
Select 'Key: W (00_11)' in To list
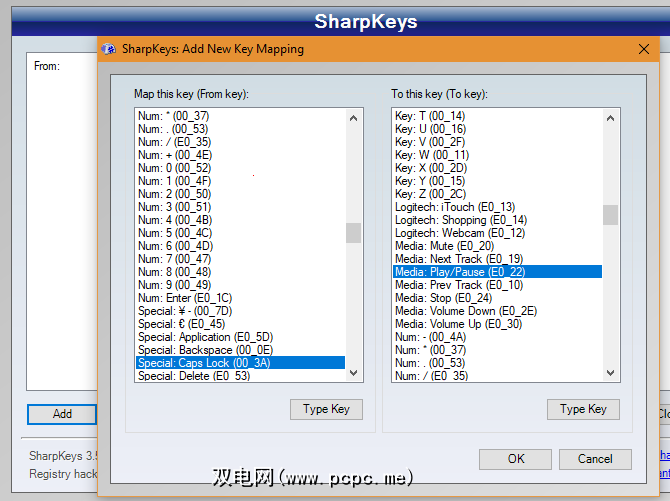(x=497, y=155)
